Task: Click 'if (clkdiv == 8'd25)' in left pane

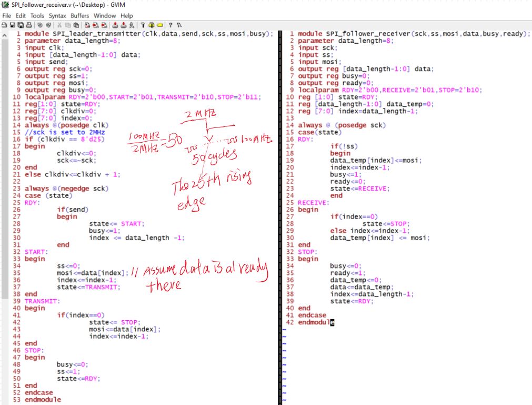Action: 65,139
